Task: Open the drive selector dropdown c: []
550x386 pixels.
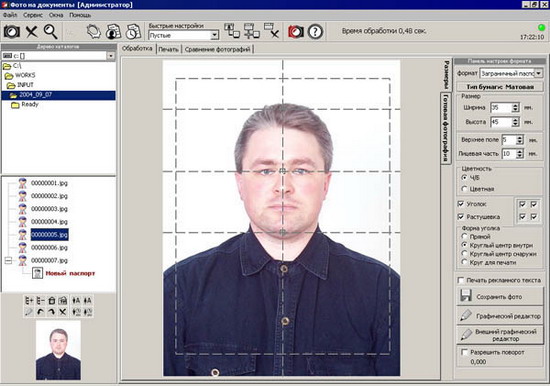Action: click(111, 56)
